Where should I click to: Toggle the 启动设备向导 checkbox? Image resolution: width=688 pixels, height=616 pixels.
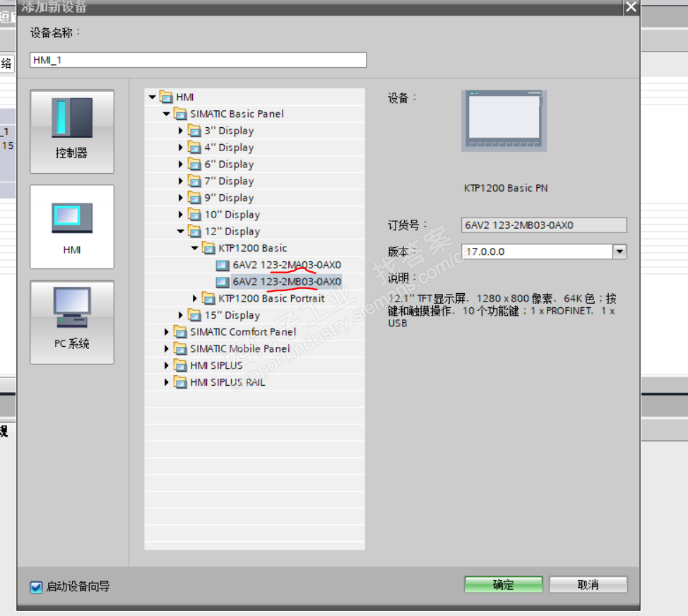37,587
